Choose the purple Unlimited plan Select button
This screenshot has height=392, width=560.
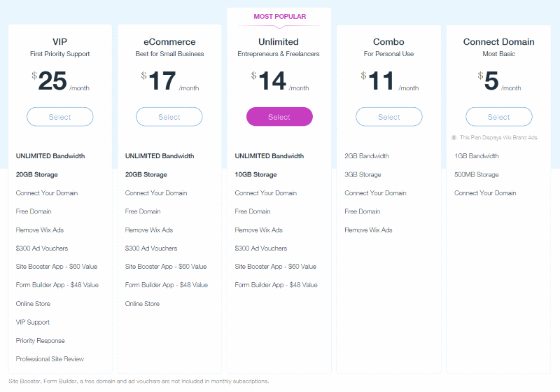[x=279, y=117]
